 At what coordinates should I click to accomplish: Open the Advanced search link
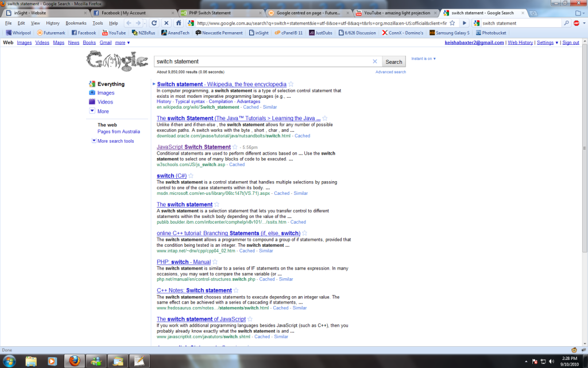390,72
